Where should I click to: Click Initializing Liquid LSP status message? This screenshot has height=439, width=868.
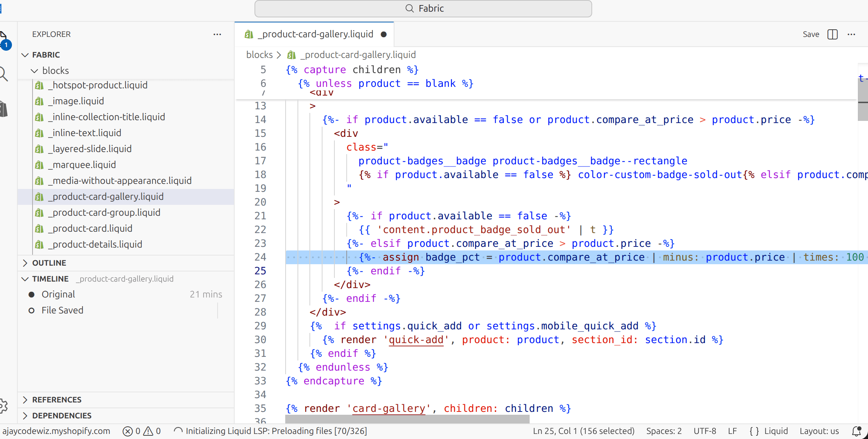(x=270, y=431)
